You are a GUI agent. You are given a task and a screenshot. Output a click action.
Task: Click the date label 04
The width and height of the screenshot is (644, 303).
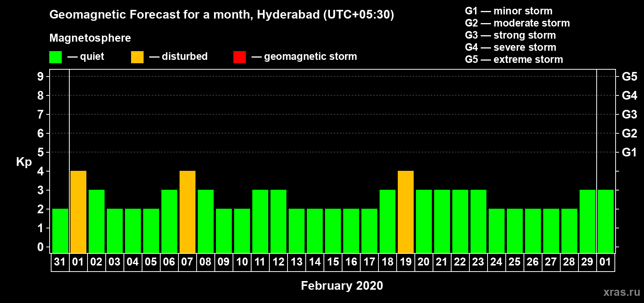(133, 262)
